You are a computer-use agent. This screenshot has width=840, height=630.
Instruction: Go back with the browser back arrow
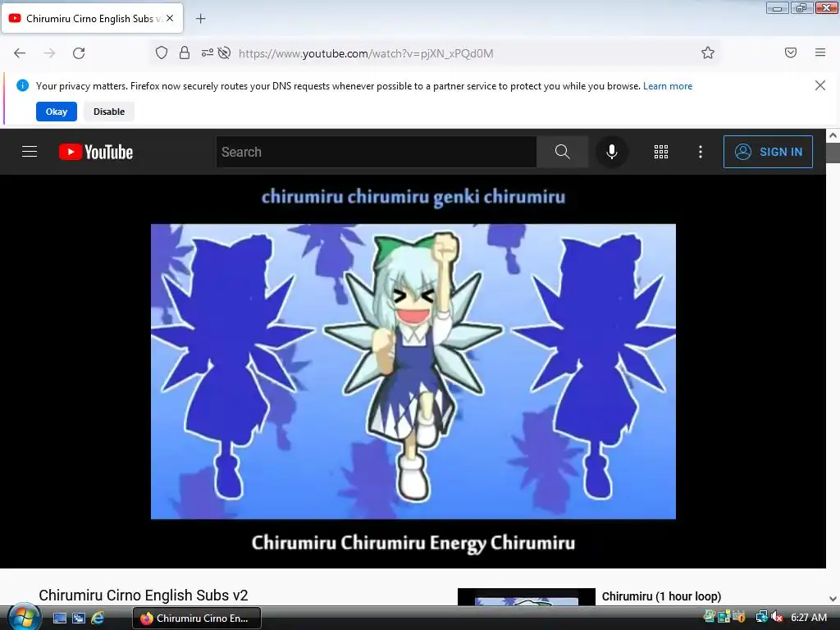(x=20, y=53)
